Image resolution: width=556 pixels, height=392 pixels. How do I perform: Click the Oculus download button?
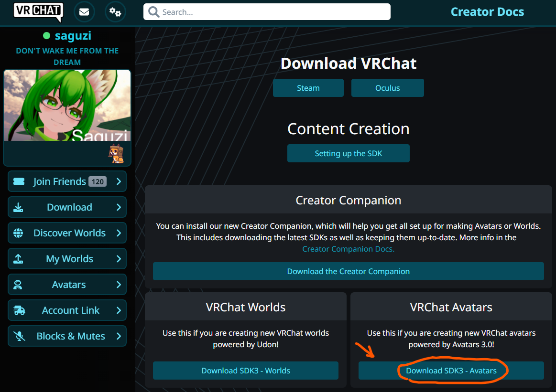(x=388, y=88)
